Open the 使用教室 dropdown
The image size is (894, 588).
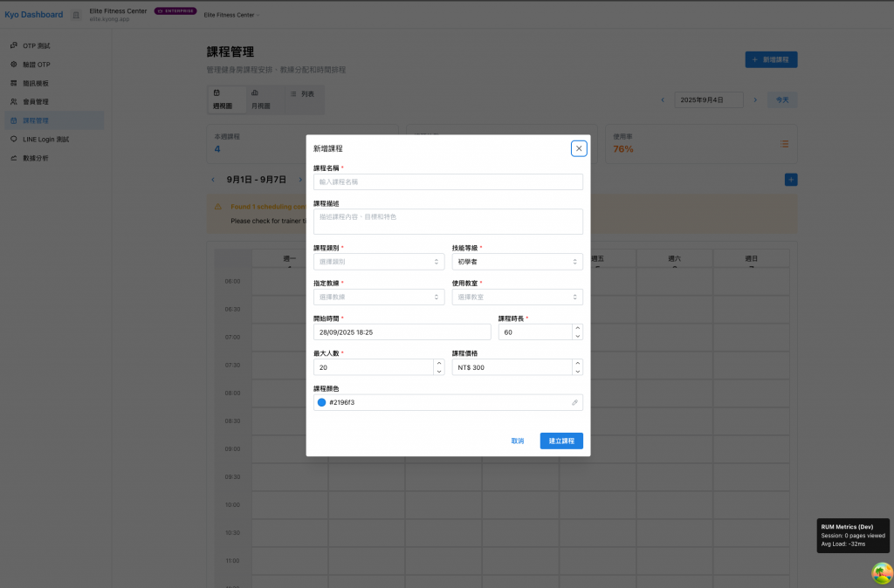pos(517,297)
